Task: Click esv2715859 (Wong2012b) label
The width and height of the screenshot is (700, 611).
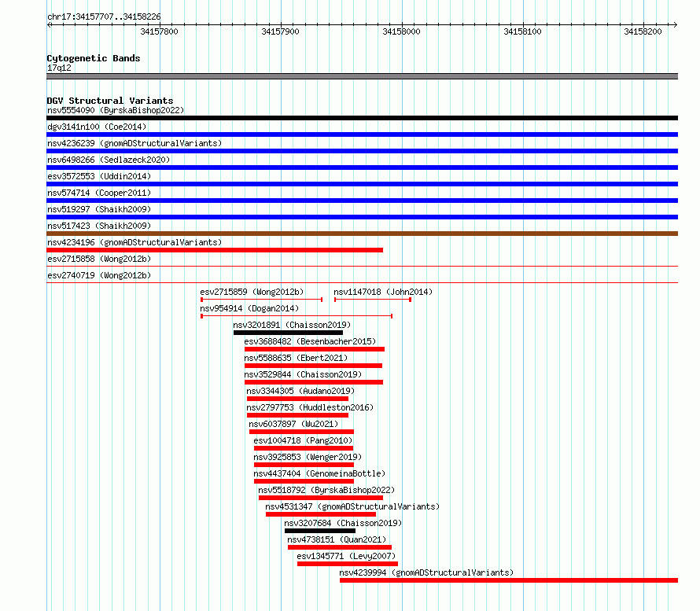Action: 252,292
